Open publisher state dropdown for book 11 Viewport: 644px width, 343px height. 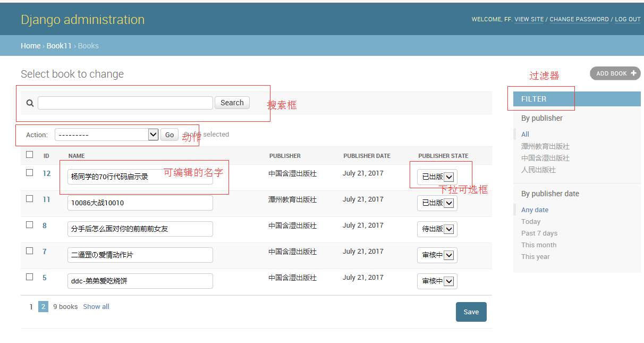(437, 203)
